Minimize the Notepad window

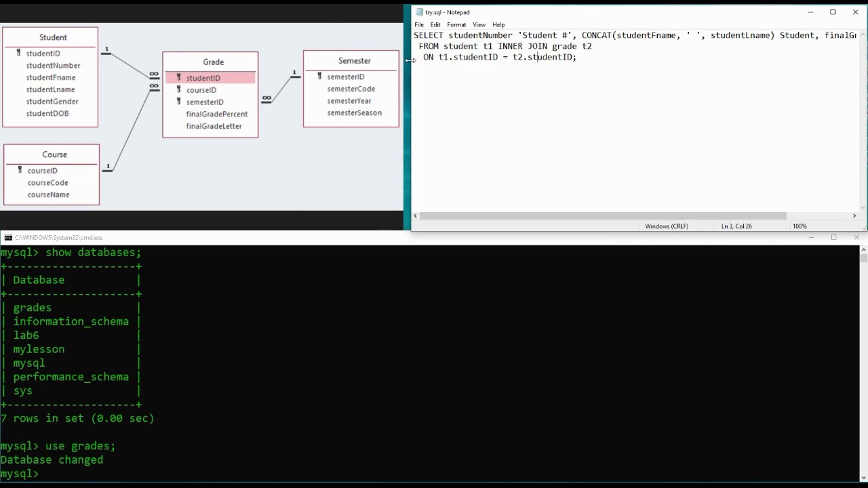tap(810, 12)
